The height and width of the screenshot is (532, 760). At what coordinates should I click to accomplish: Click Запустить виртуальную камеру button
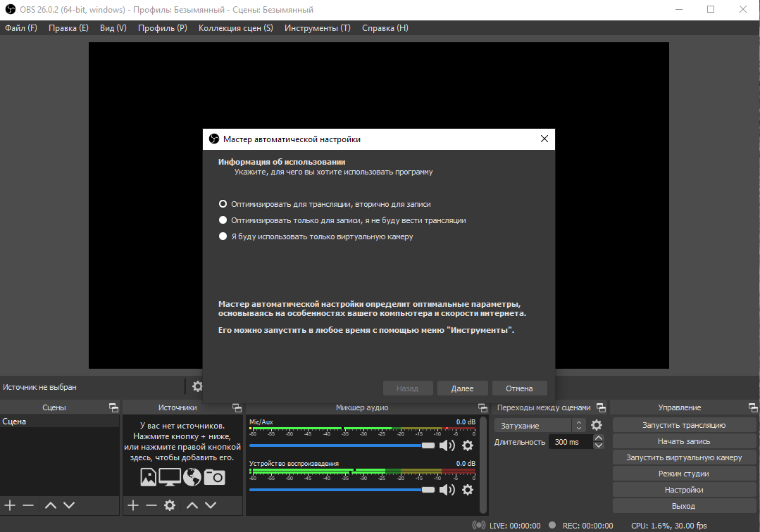tap(684, 457)
